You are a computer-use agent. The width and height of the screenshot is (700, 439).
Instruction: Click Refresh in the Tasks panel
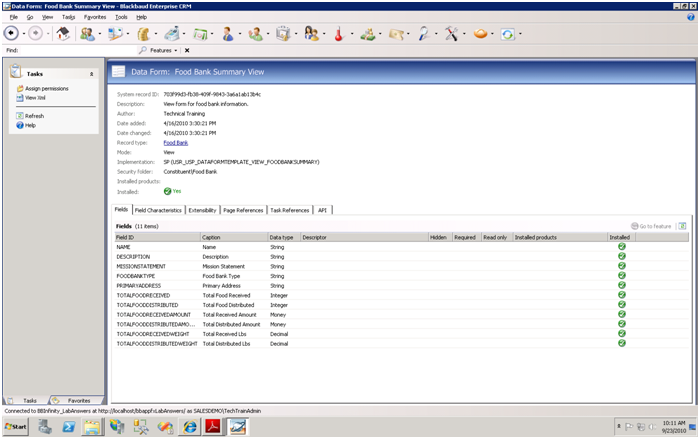point(30,116)
